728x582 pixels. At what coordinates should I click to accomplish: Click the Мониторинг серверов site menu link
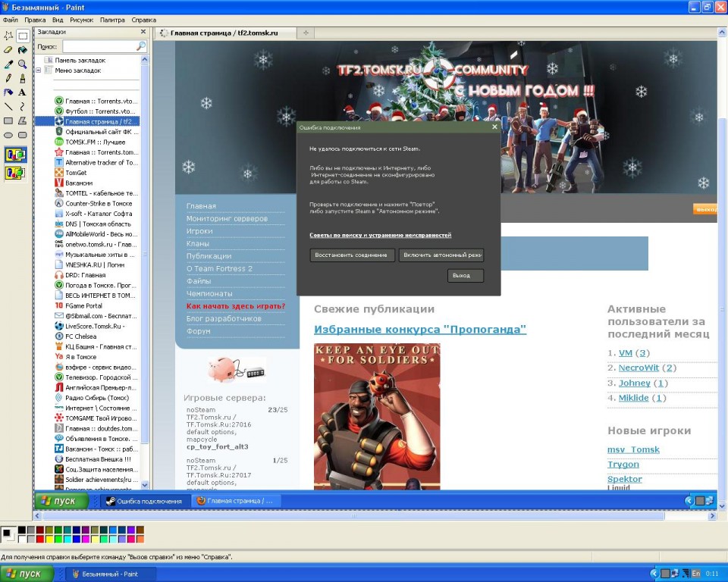[x=227, y=218]
